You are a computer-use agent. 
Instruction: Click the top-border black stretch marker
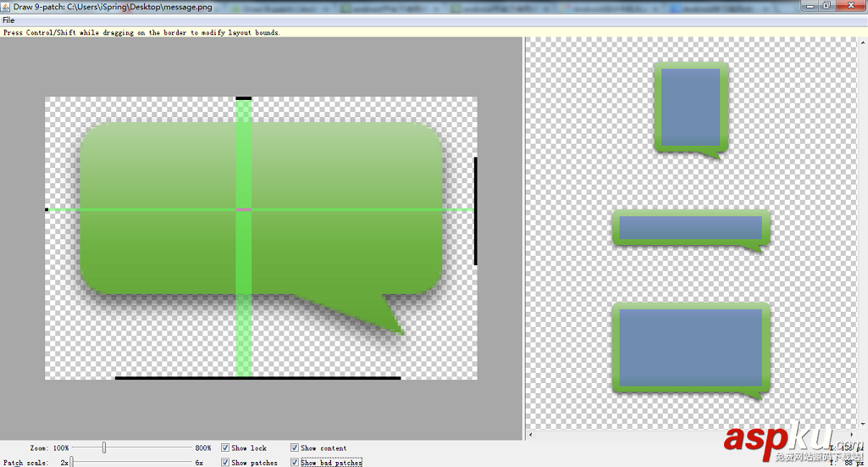[244, 98]
